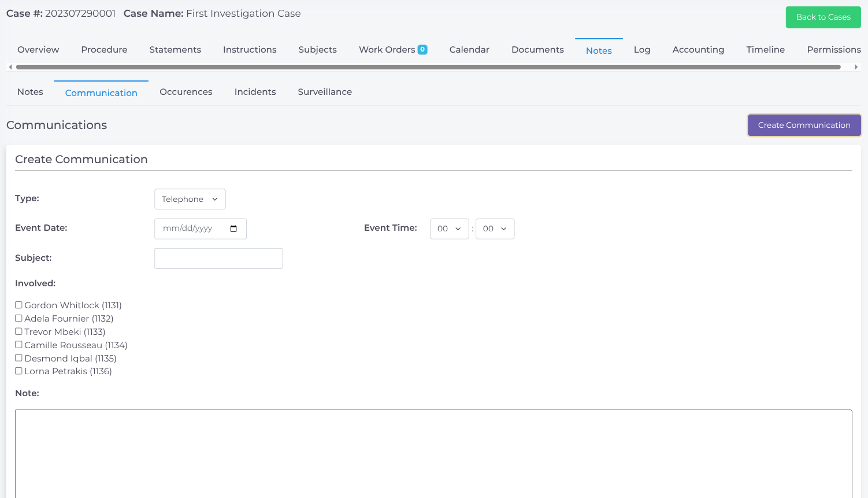The image size is (868, 498).
Task: Switch to the Subjects tab
Action: coord(317,50)
